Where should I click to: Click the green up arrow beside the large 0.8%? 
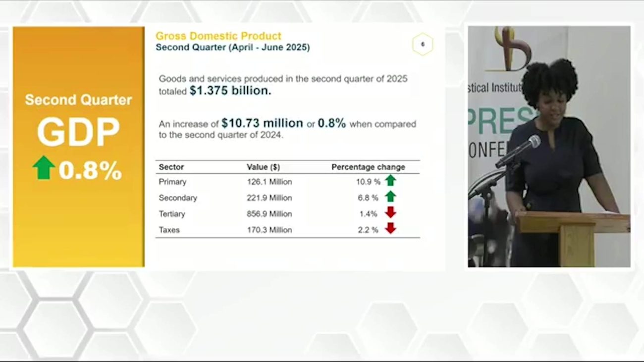coord(44,168)
